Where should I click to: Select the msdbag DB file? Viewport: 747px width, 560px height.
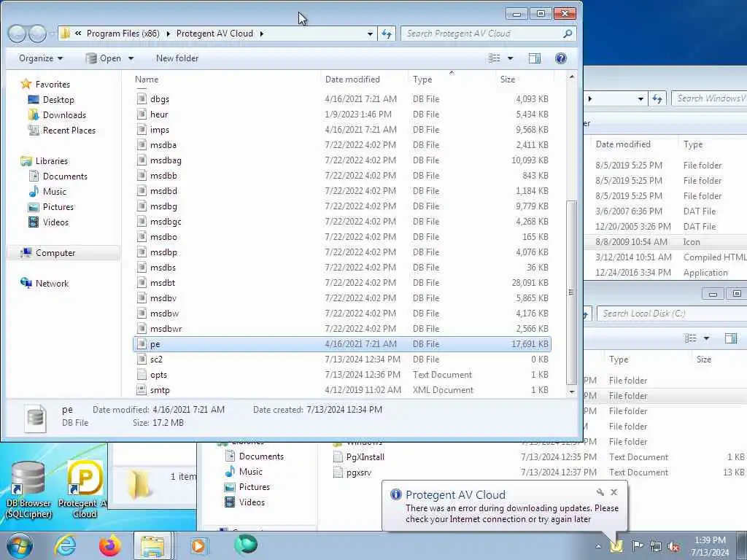341,160
